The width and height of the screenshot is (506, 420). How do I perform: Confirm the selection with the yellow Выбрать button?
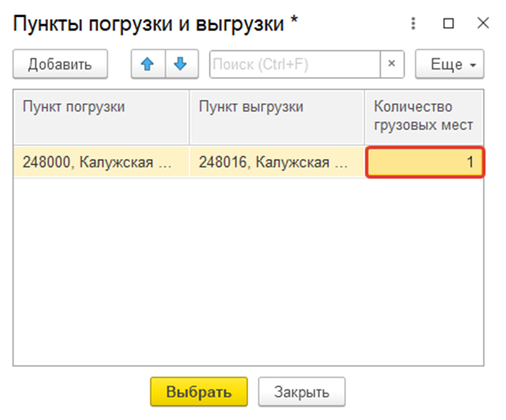point(199,392)
